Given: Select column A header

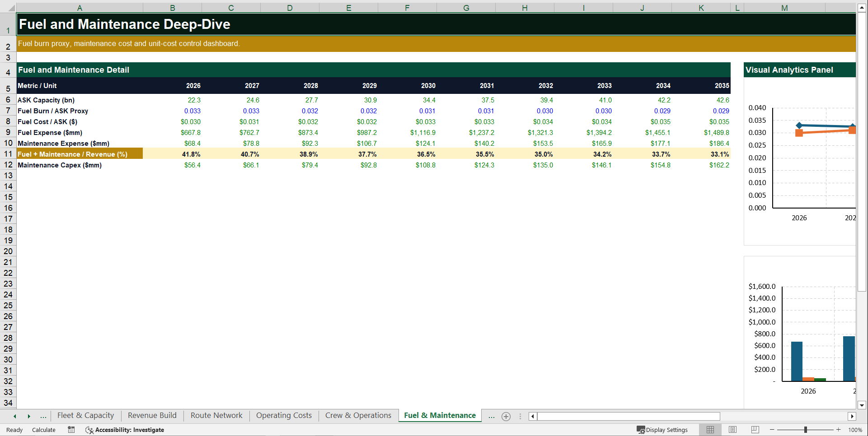Looking at the screenshot, I should click(80, 8).
